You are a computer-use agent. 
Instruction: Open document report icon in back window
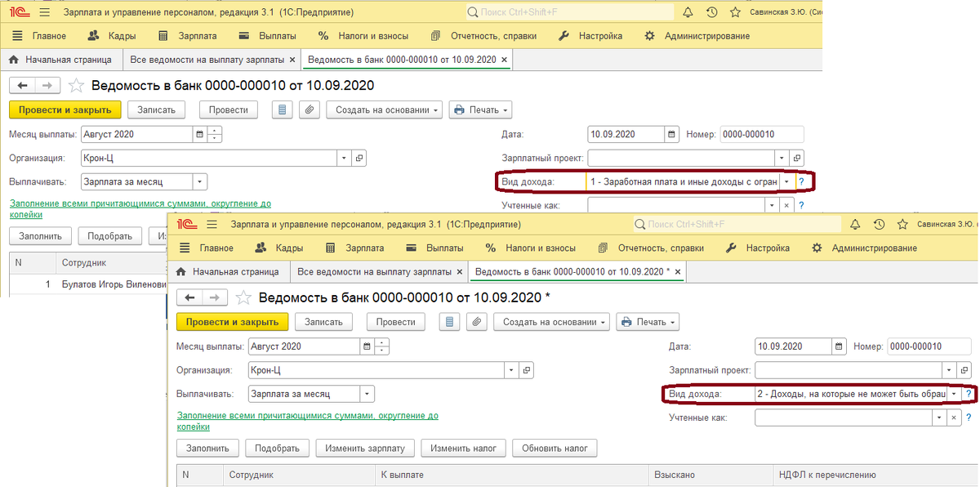[283, 109]
